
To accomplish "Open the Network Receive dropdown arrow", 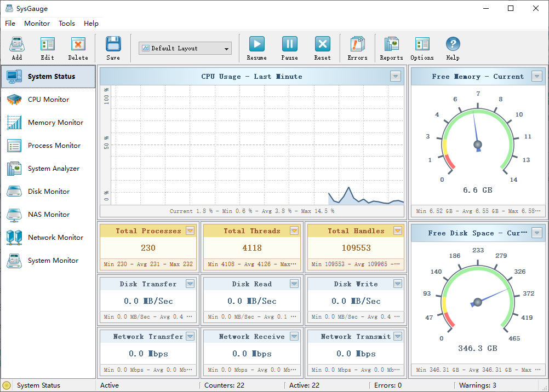I will tap(294, 336).
